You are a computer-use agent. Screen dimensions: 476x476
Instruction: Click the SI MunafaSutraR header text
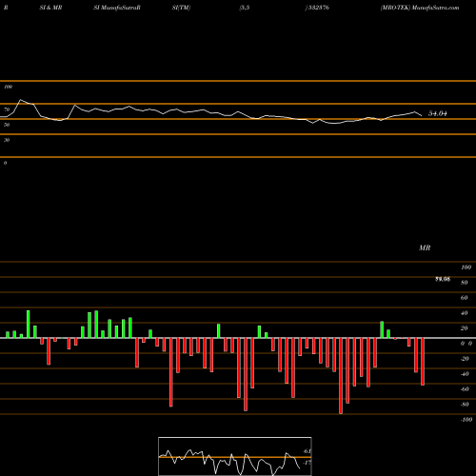click(x=117, y=8)
